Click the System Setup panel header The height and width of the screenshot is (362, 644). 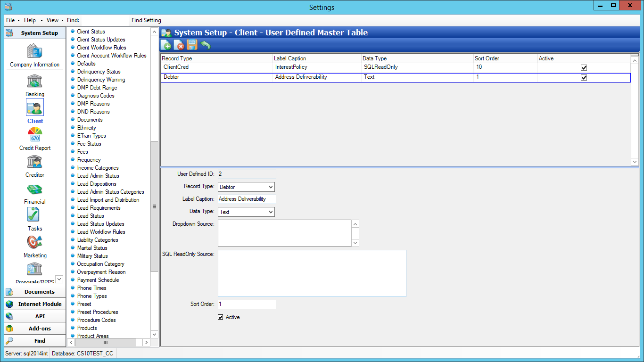click(x=35, y=33)
